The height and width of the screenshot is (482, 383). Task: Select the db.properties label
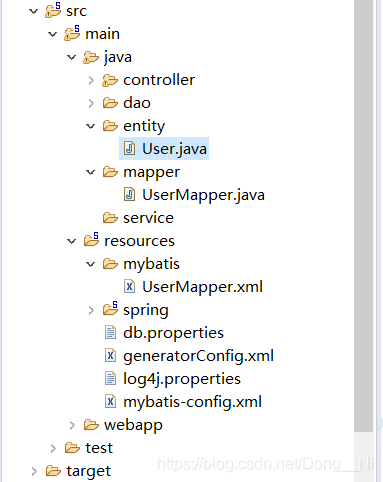[173, 333]
